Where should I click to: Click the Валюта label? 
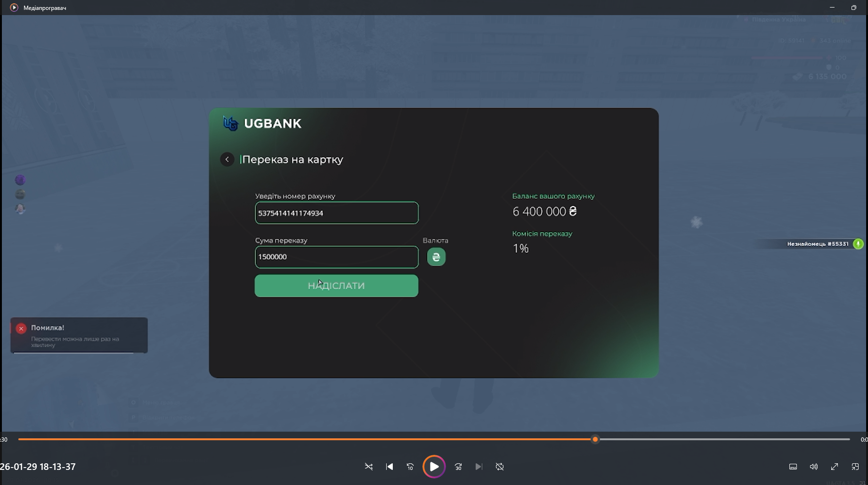(x=436, y=240)
